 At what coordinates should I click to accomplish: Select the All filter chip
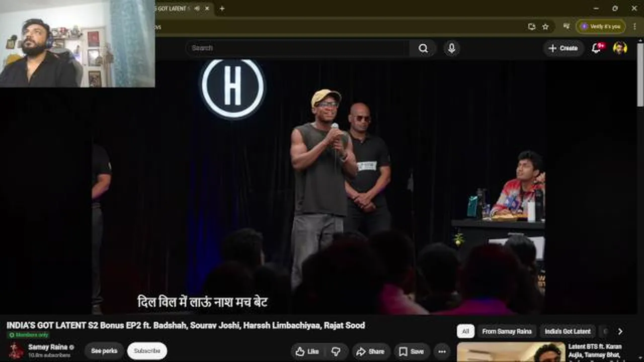tap(465, 331)
